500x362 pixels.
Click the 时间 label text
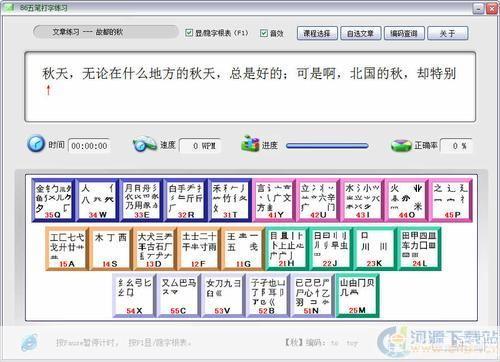(x=57, y=145)
